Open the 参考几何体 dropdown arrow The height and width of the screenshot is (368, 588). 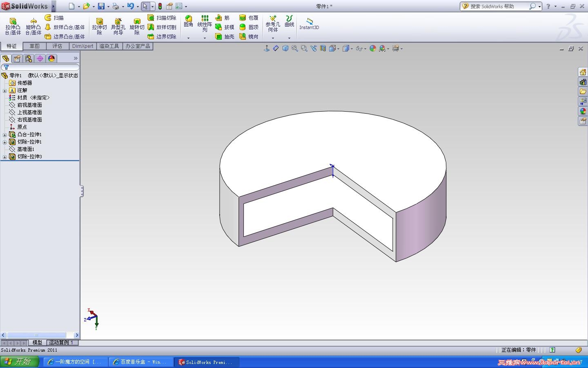pos(273,38)
